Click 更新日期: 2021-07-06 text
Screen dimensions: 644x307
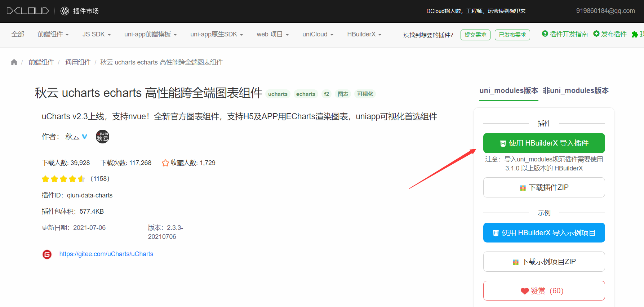[x=74, y=228]
